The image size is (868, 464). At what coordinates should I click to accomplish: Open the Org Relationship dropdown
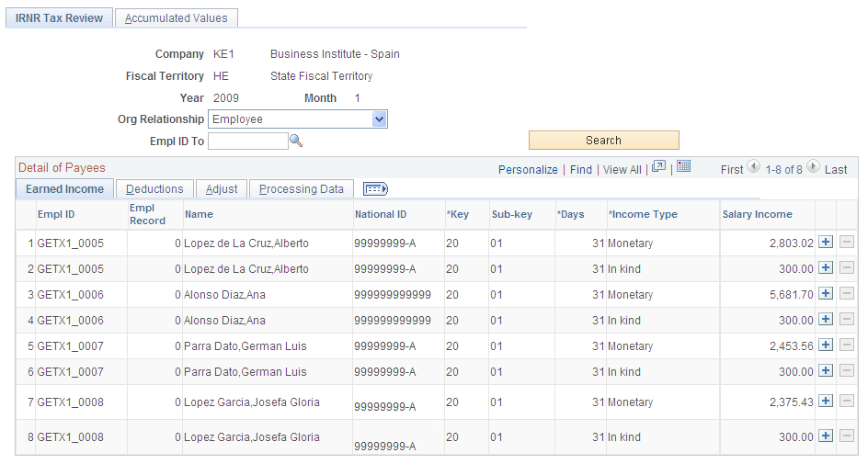(x=298, y=119)
